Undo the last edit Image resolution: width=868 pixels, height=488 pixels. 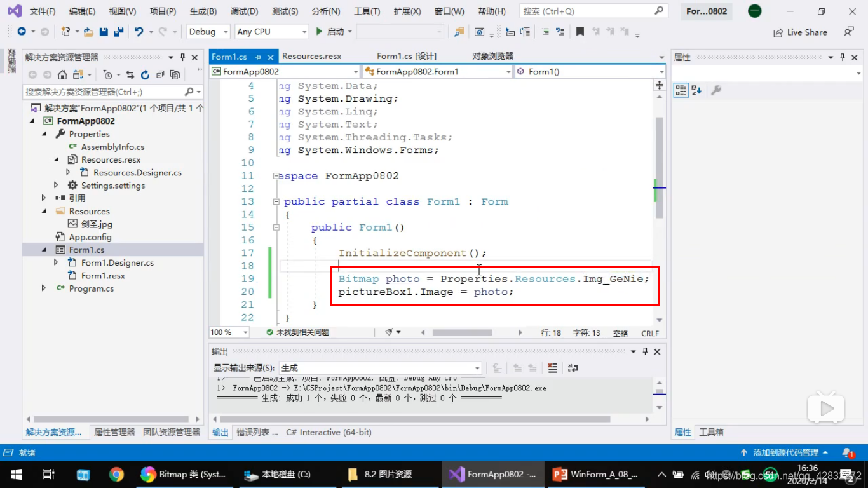(x=139, y=32)
